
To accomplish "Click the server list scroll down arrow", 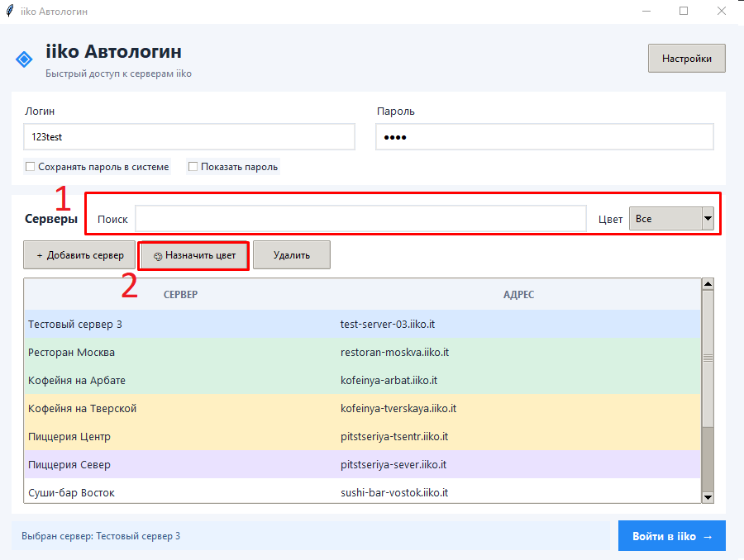I will [x=708, y=497].
